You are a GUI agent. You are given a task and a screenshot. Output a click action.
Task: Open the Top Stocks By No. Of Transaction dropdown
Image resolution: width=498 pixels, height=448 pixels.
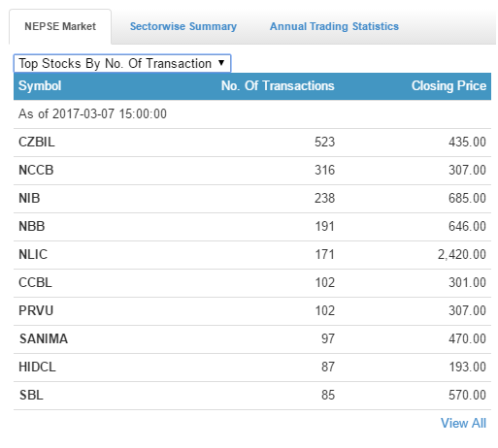(x=122, y=63)
